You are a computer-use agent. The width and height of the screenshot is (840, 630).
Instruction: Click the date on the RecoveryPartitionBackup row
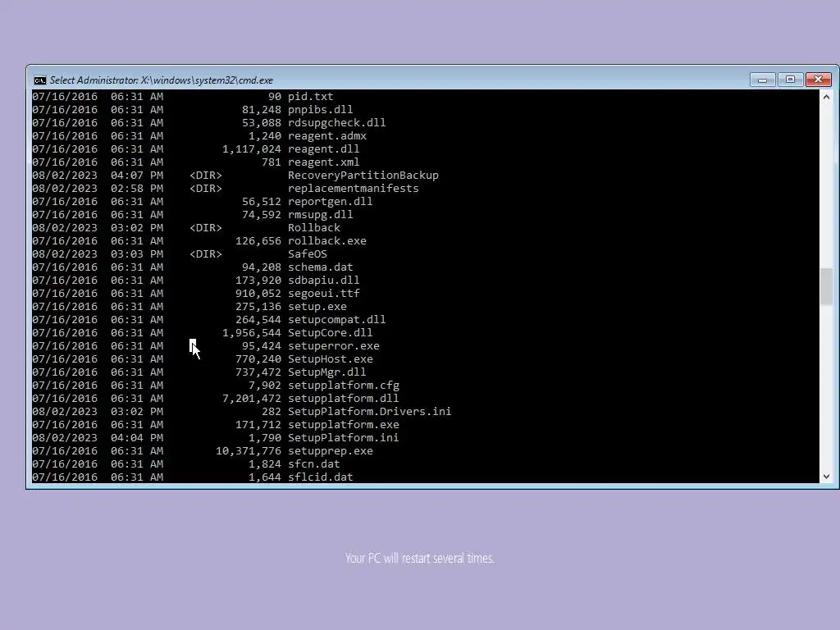[65, 176]
